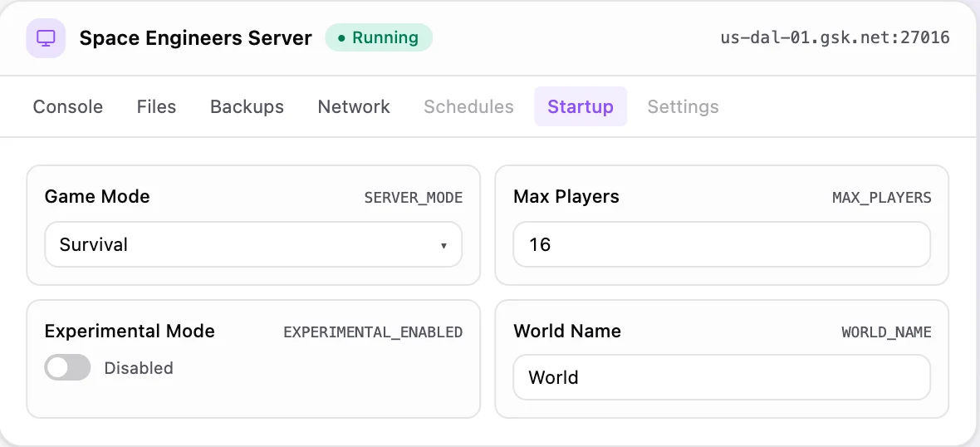Click the purple monitor server icon
Screen dimensions: 980x447
pos(46,38)
